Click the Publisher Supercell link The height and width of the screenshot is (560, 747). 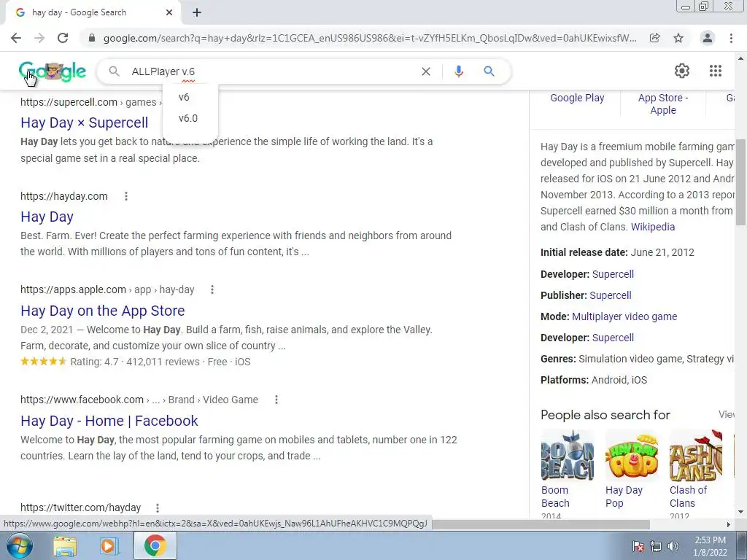(611, 295)
